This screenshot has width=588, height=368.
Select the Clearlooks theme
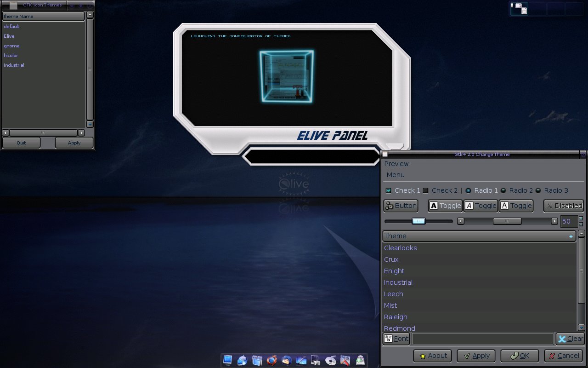[480, 248]
